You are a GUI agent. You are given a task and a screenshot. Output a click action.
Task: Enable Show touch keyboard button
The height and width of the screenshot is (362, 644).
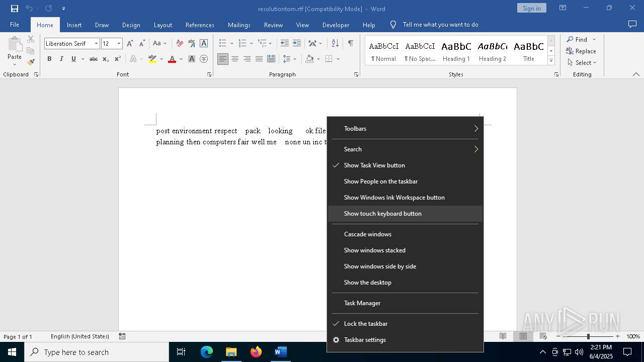405,213
